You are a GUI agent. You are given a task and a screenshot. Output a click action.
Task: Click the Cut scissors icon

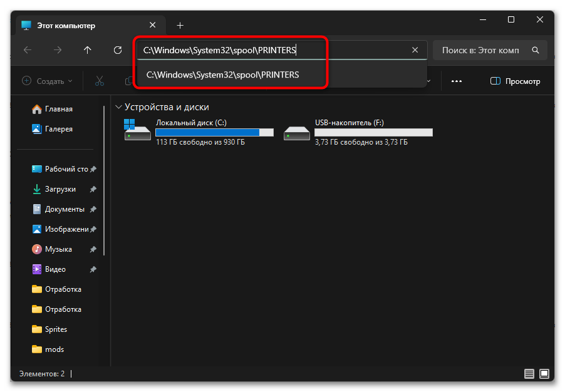[100, 81]
